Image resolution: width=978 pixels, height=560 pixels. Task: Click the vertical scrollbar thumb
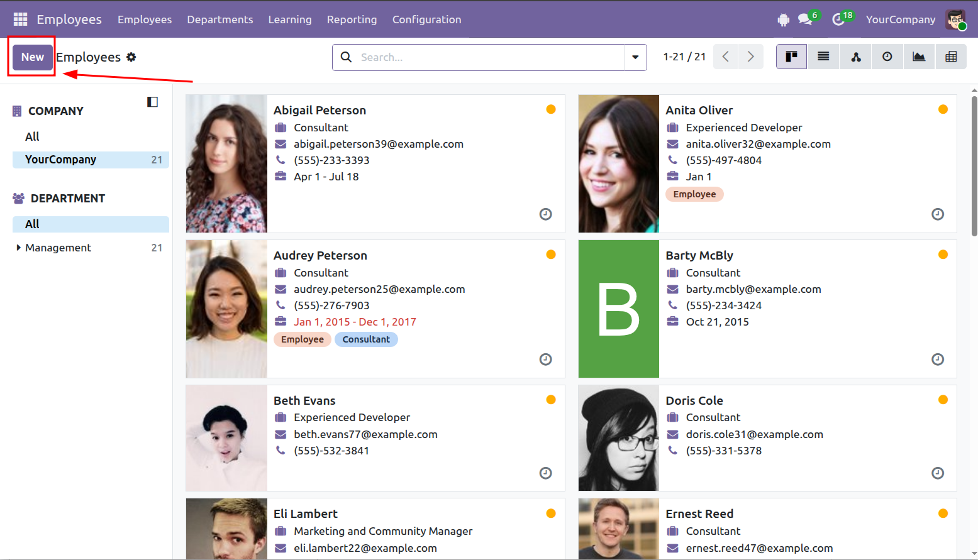[x=974, y=166]
